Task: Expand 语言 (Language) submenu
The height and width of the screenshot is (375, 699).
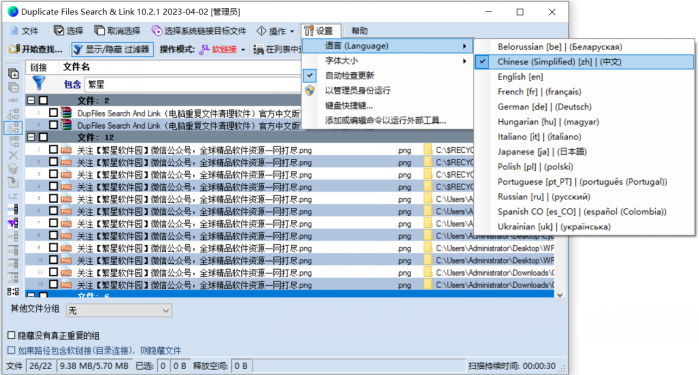Action: pos(387,45)
